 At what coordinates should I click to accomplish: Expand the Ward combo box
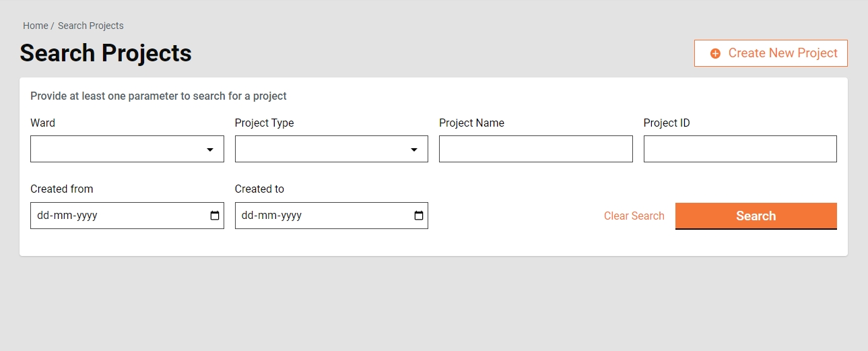tap(118, 149)
